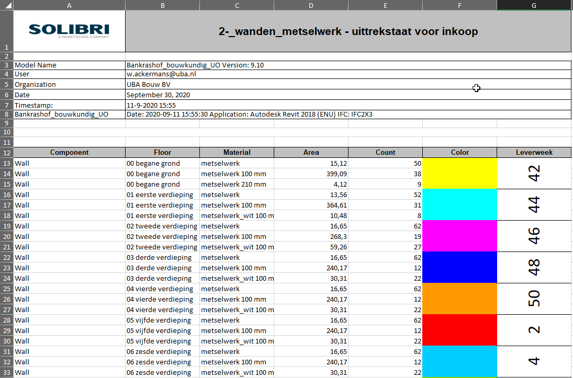
Task: Click the 'Leverweek' table header
Action: pos(534,152)
